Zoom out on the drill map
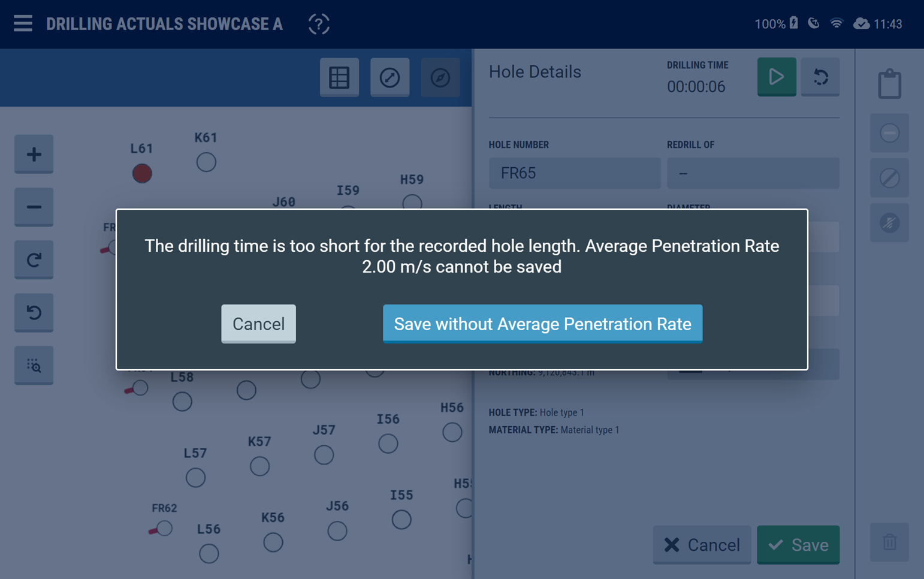 tap(34, 207)
